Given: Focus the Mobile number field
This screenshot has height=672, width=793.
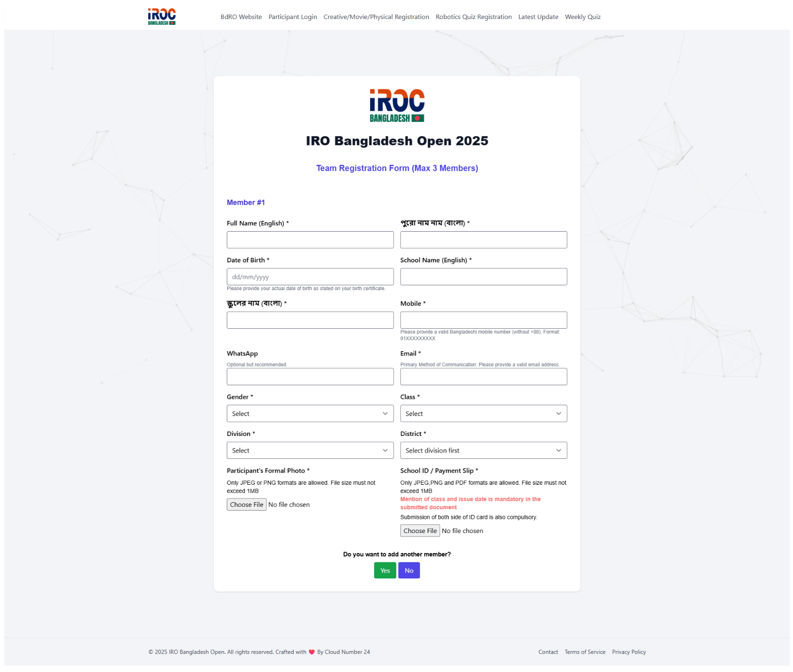Looking at the screenshot, I should point(483,320).
